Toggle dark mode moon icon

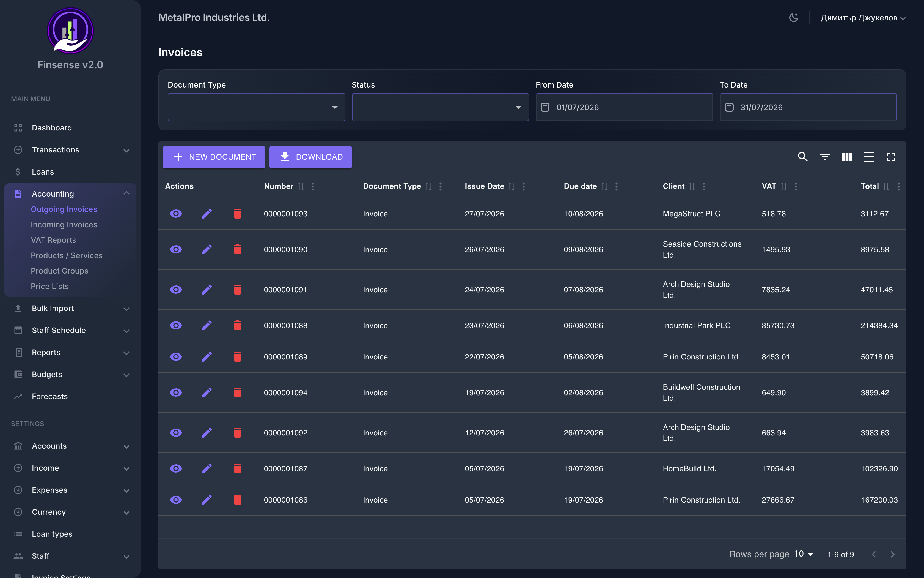click(x=793, y=18)
